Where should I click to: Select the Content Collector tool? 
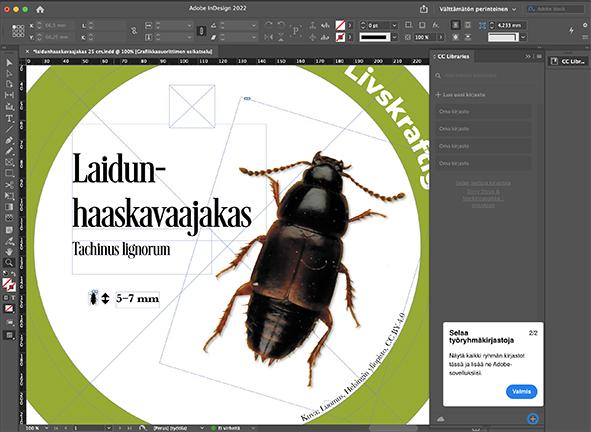(9, 107)
